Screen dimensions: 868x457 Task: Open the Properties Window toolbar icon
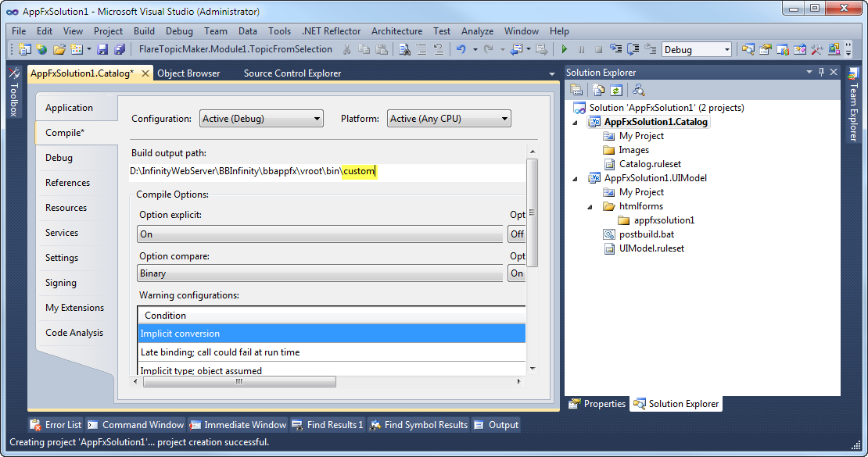click(x=765, y=49)
